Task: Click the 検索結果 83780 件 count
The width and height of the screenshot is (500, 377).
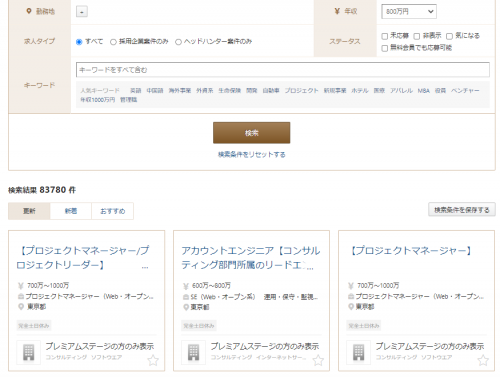Action: pyautogui.click(x=42, y=190)
